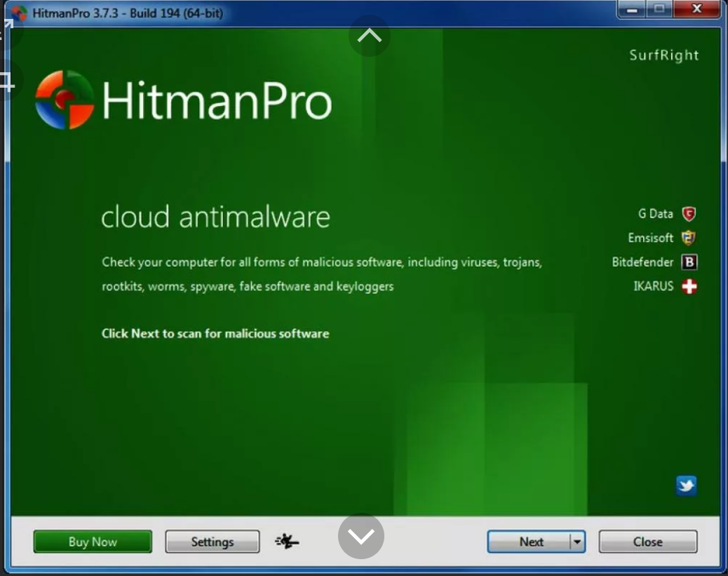Open the Settings button
Image resolution: width=728 pixels, height=576 pixels.
click(x=213, y=542)
